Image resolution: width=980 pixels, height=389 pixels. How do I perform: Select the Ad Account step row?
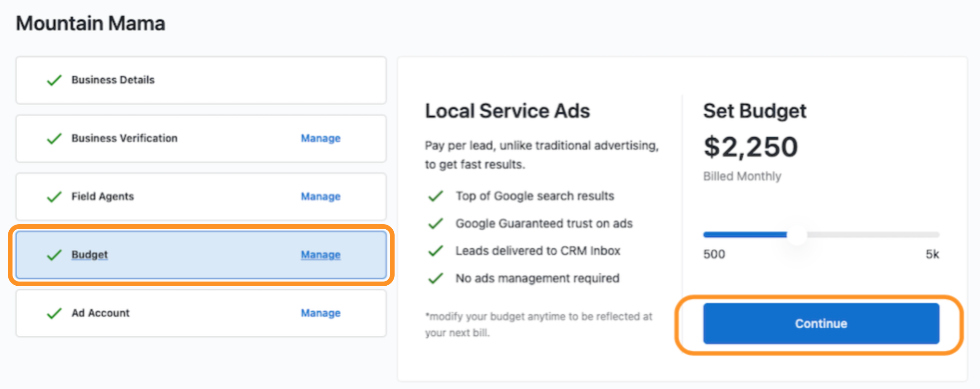pos(201,314)
